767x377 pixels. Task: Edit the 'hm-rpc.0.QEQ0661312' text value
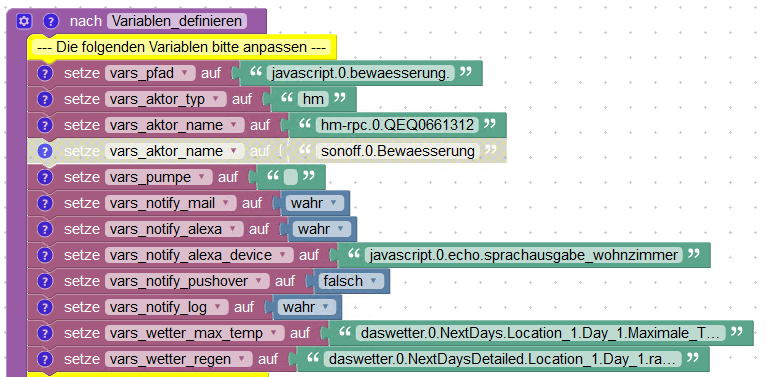(397, 125)
